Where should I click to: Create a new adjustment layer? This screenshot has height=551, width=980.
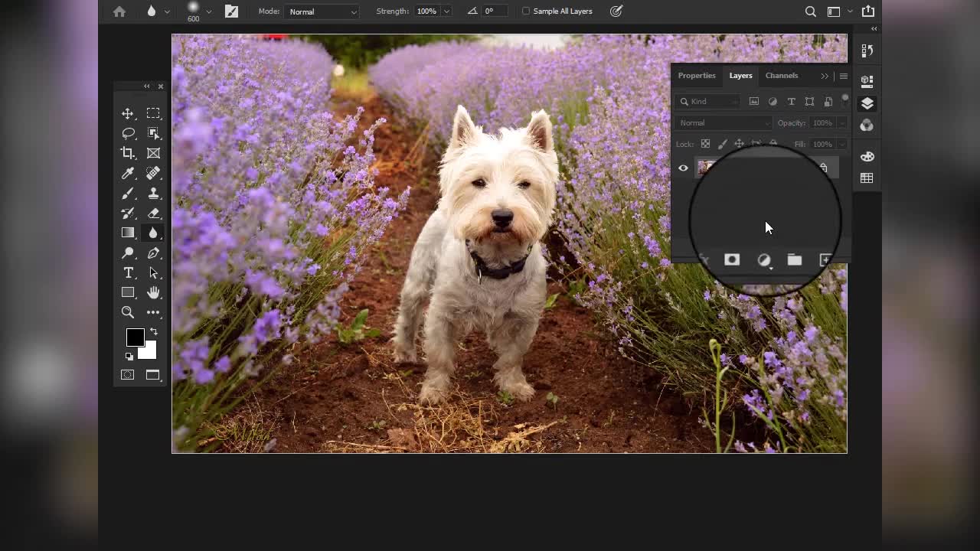click(764, 260)
